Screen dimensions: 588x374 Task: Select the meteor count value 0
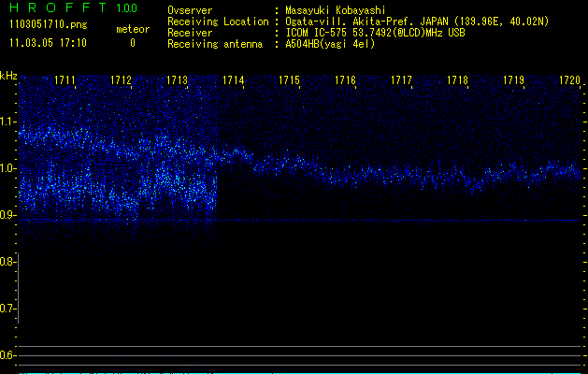pos(132,43)
